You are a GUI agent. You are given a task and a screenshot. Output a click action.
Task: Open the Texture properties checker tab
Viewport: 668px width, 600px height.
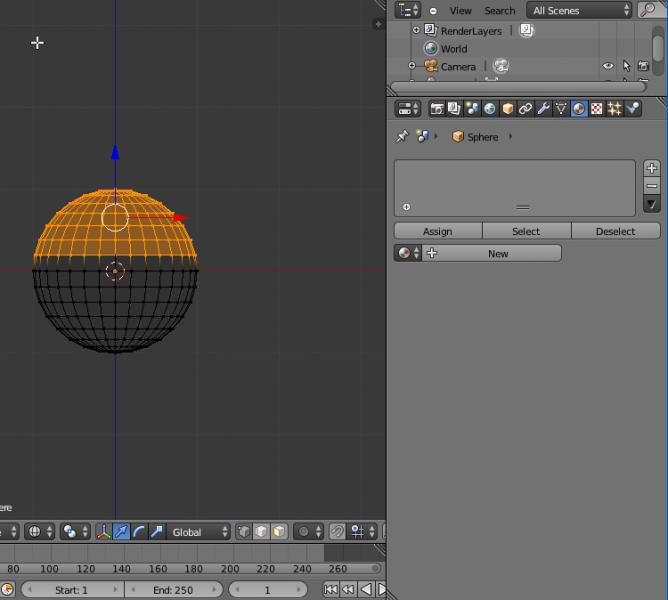pyautogui.click(x=597, y=109)
